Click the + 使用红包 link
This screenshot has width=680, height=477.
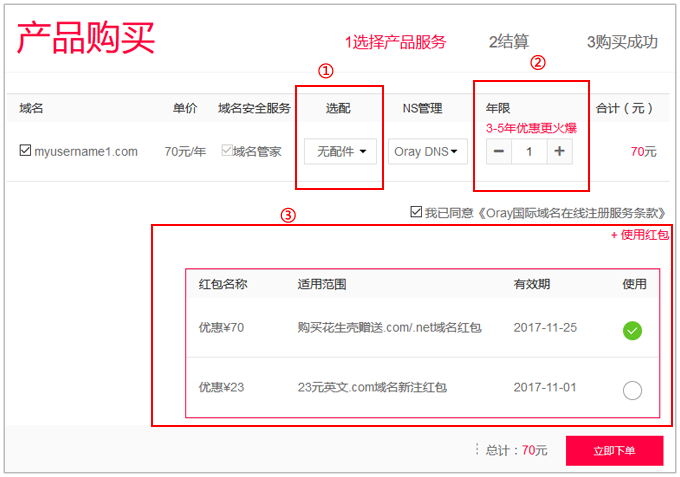click(639, 235)
